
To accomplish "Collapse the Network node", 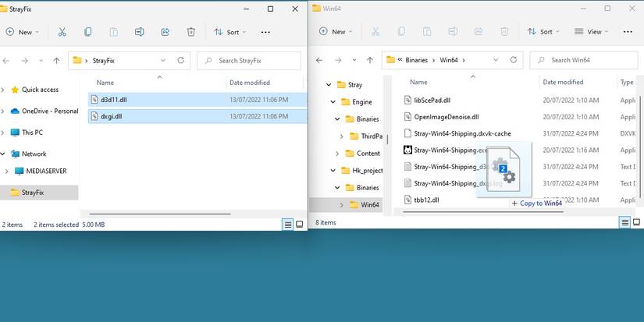I will 3,154.
